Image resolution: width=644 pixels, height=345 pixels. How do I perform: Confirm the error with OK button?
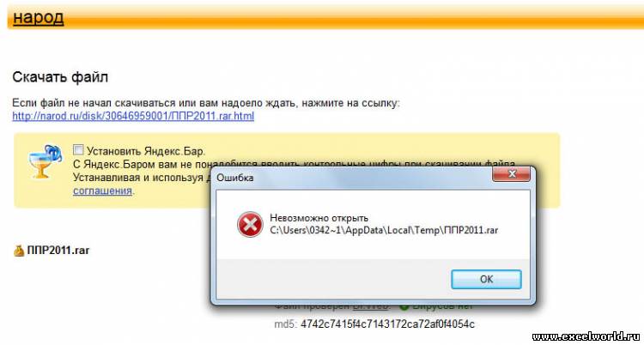click(486, 279)
